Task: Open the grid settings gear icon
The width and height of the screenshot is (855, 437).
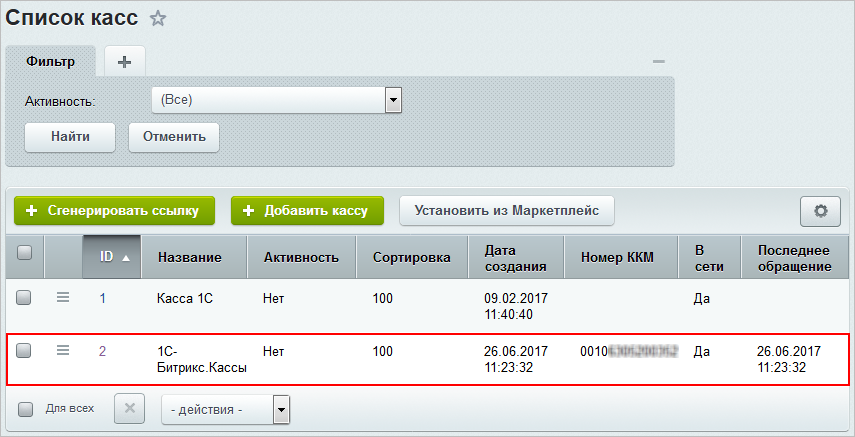Action: (821, 211)
